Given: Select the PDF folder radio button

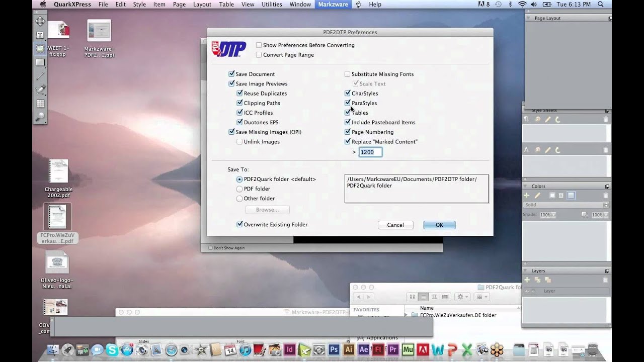Looking at the screenshot, I should pos(239,189).
